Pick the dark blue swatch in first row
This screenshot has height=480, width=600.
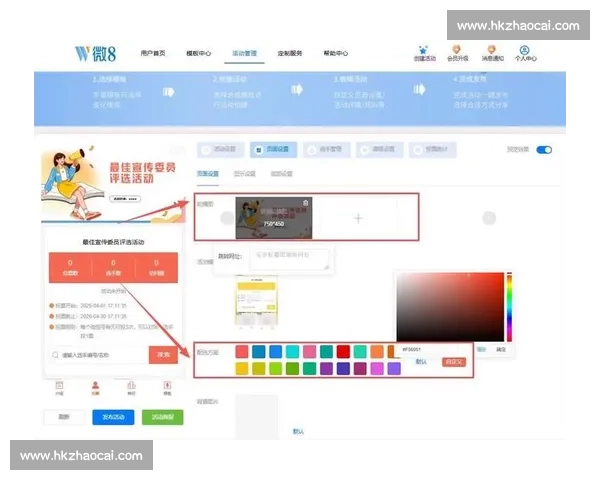tap(259, 351)
